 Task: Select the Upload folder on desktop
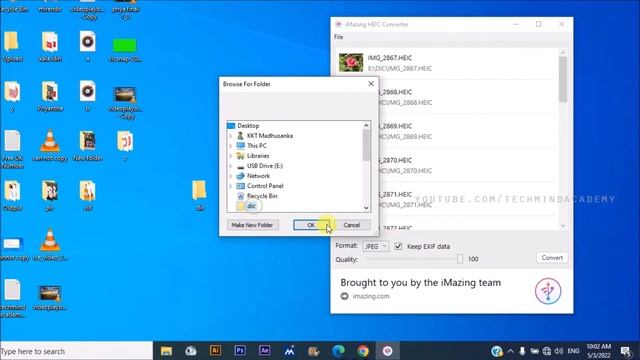[x=12, y=47]
